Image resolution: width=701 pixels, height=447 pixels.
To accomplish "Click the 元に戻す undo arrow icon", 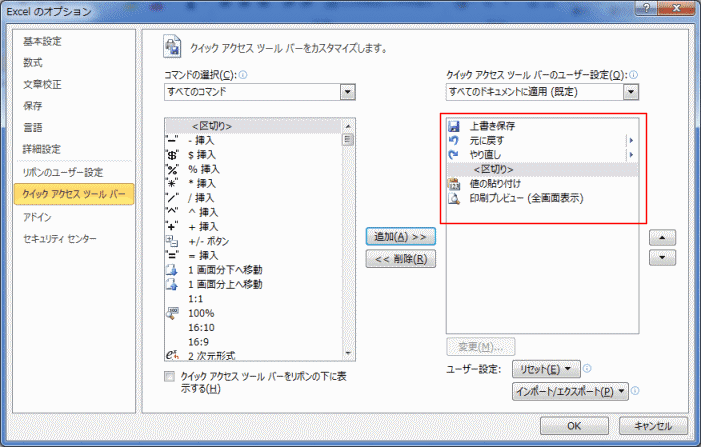I will 454,140.
